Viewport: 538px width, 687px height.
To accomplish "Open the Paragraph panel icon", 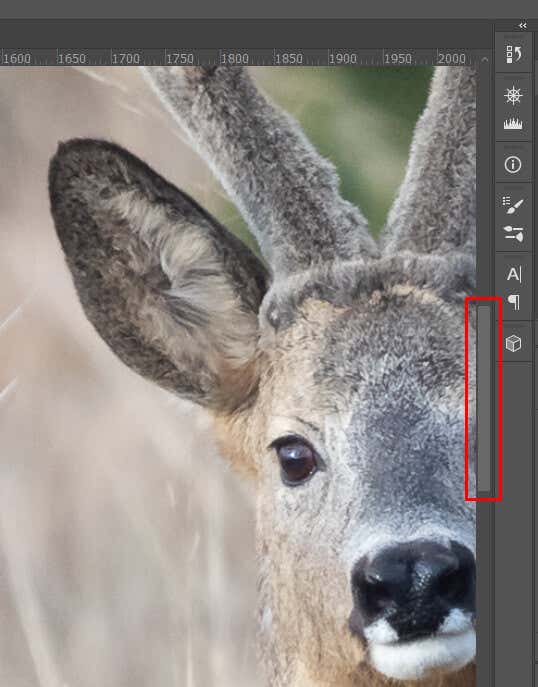I will (x=514, y=302).
